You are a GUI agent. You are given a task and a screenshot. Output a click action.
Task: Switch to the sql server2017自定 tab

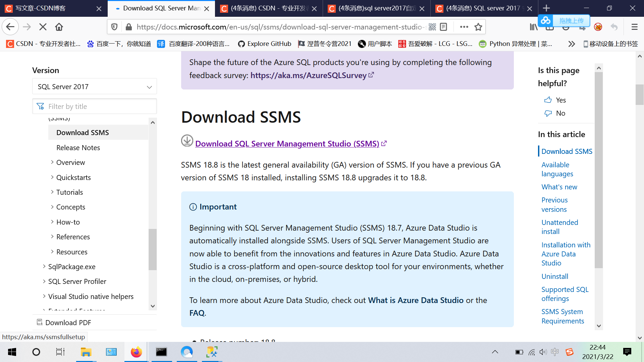[x=376, y=8]
